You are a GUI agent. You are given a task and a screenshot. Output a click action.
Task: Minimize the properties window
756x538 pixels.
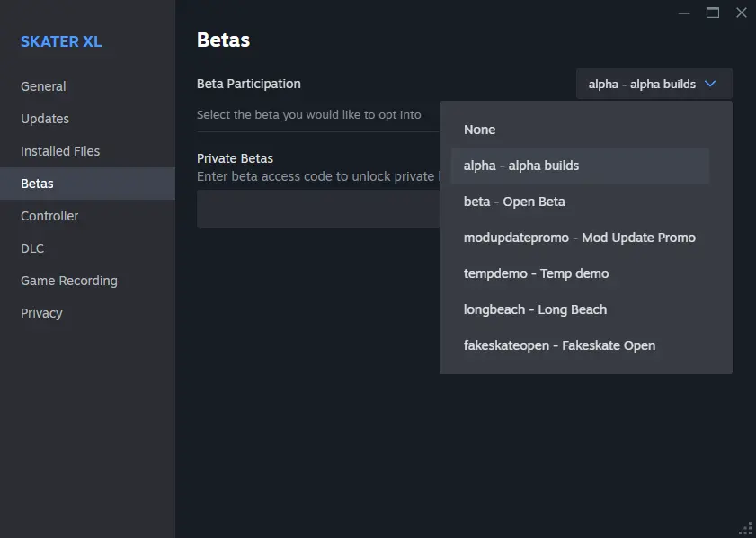pos(684,13)
